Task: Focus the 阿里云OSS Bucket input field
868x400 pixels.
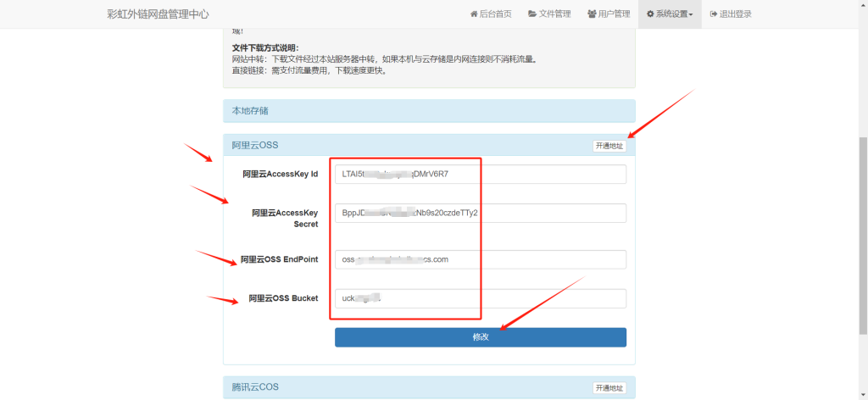Action: (481, 298)
